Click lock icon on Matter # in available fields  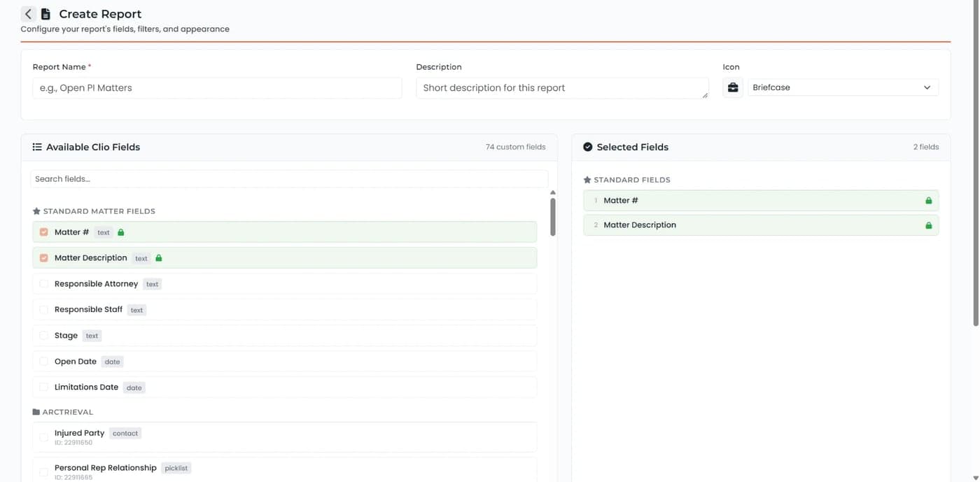click(121, 232)
